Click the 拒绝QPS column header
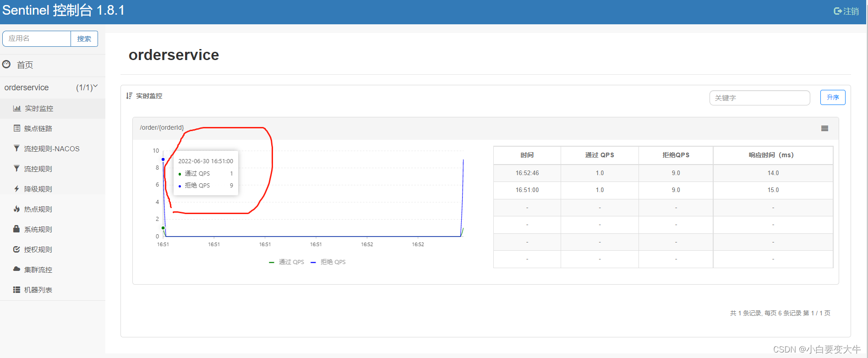This screenshot has width=868, height=358. click(676, 155)
